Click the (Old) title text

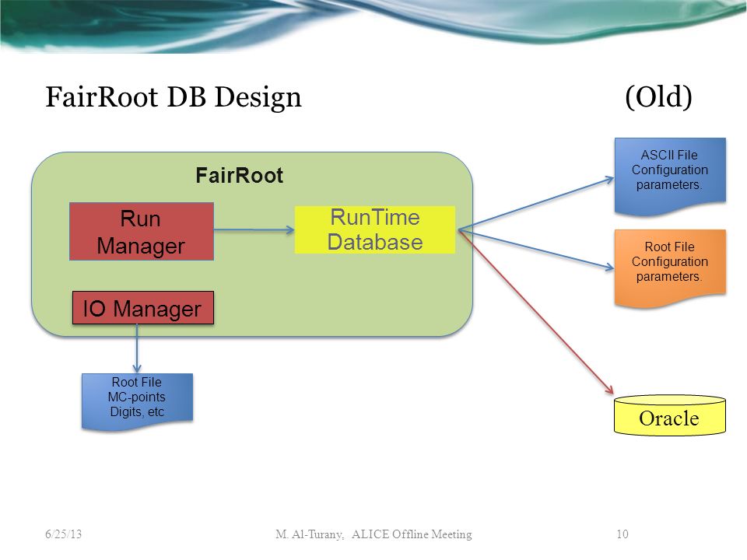coord(658,96)
